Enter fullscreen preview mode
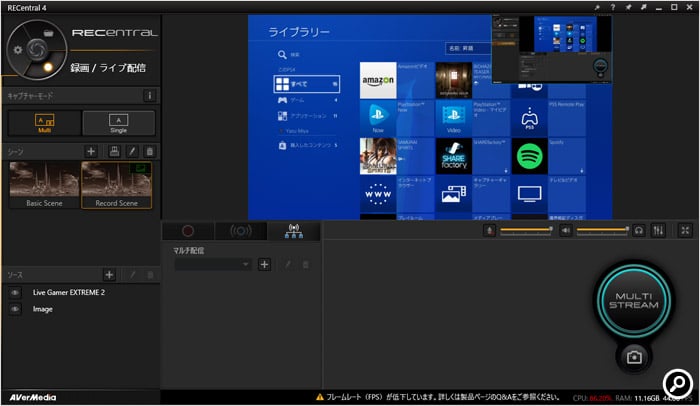 tap(685, 230)
